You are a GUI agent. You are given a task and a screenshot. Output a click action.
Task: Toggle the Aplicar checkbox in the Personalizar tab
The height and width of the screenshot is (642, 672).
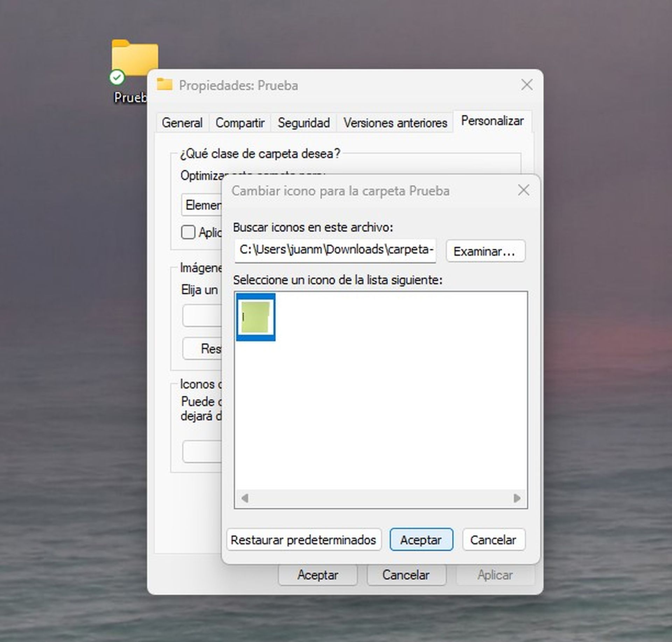coord(188,232)
